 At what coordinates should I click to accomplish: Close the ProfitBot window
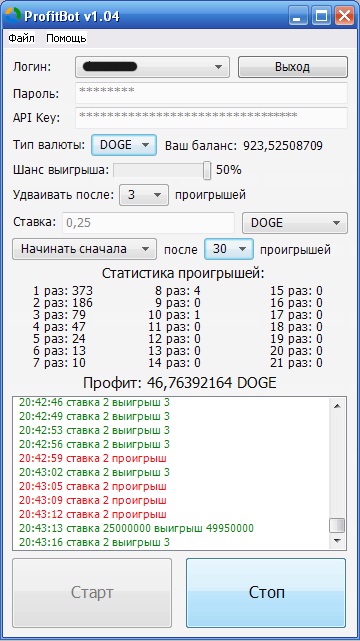point(344,16)
